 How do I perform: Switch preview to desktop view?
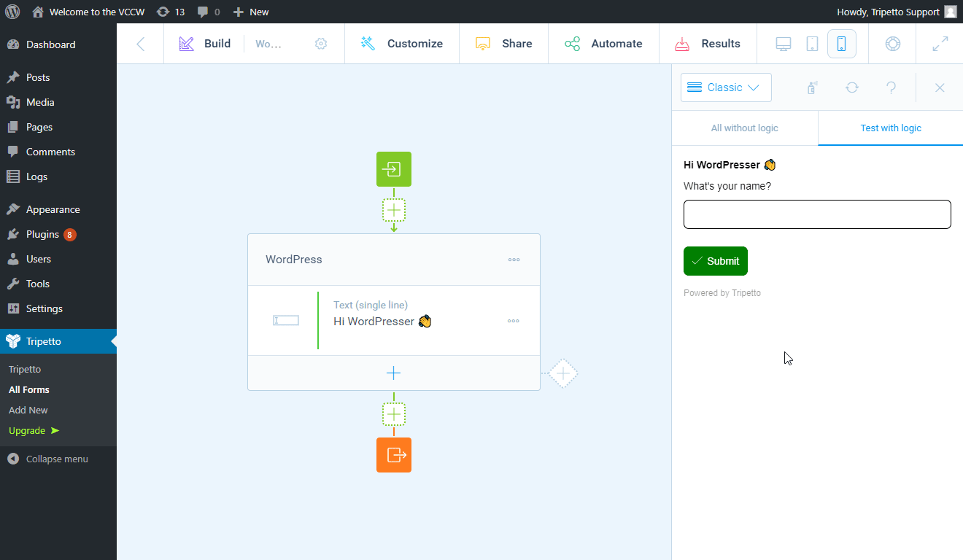pyautogui.click(x=784, y=44)
